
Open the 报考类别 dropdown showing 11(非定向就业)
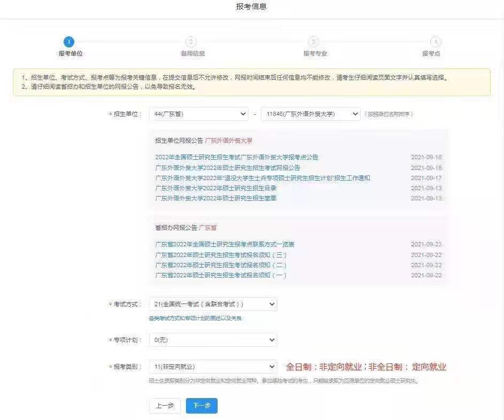click(x=212, y=367)
